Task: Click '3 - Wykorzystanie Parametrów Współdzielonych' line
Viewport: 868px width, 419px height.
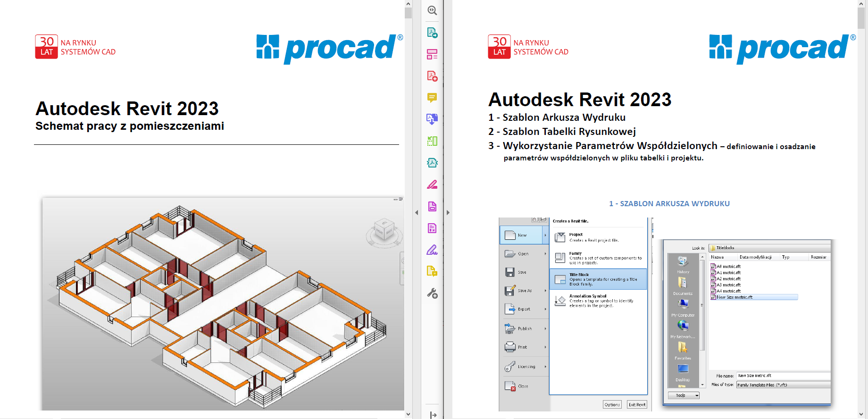Action: 603,146
